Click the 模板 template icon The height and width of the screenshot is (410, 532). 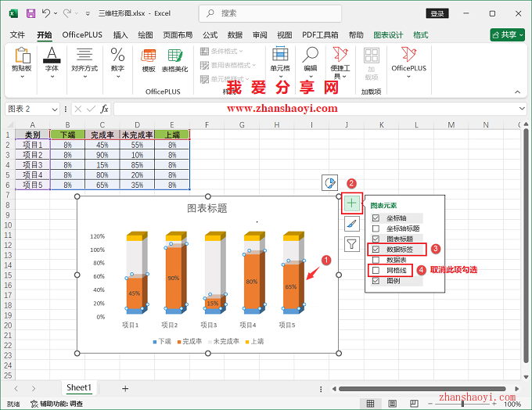click(148, 59)
